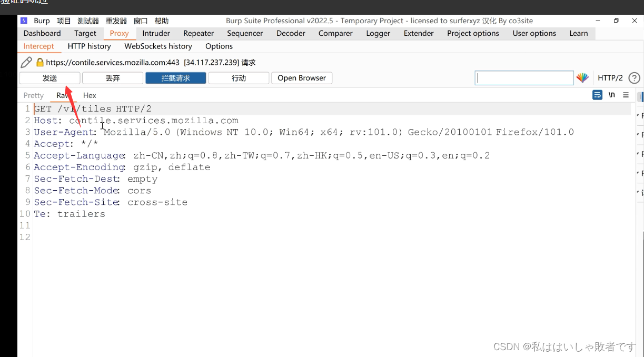Open the 行动 (Action) button menu
This screenshot has height=357, width=644.
(239, 78)
